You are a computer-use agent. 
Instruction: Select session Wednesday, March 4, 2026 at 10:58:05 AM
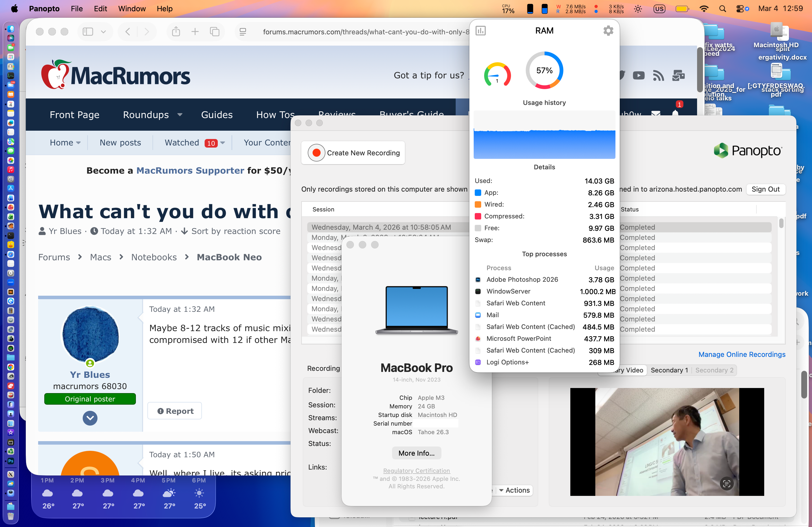pyautogui.click(x=381, y=227)
